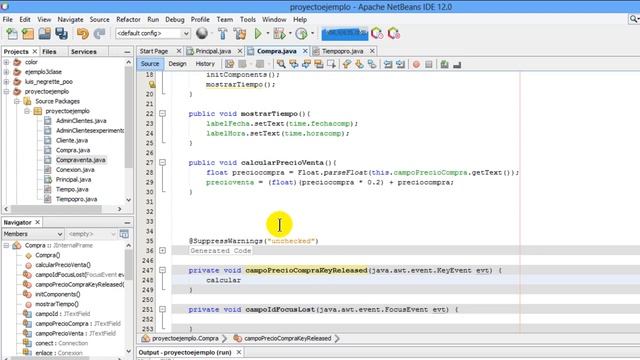Click Previous Bookmark icon

[x=347, y=64]
